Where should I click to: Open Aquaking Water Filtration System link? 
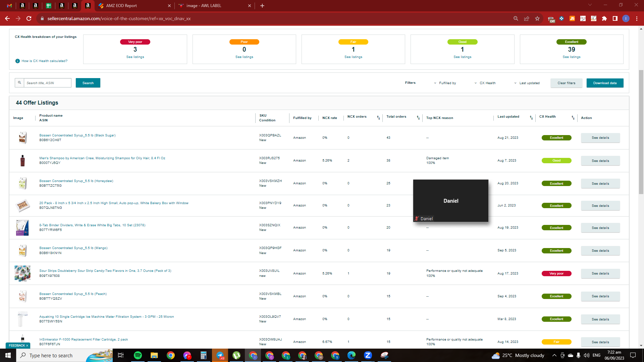(x=107, y=317)
